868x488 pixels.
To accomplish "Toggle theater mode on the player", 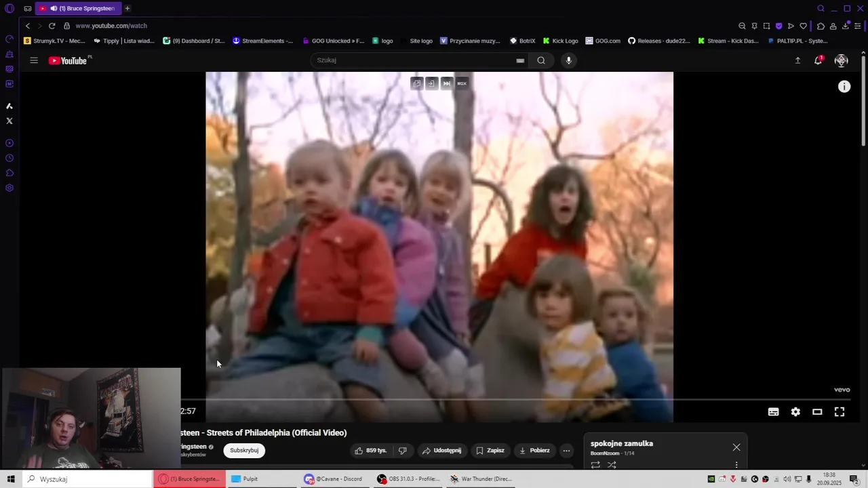I will pyautogui.click(x=817, y=411).
